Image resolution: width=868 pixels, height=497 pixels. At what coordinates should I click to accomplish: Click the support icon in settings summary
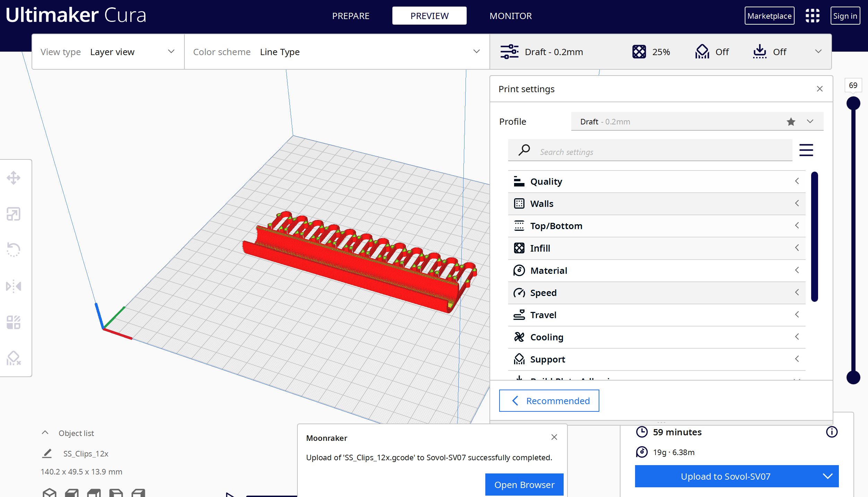click(x=702, y=52)
